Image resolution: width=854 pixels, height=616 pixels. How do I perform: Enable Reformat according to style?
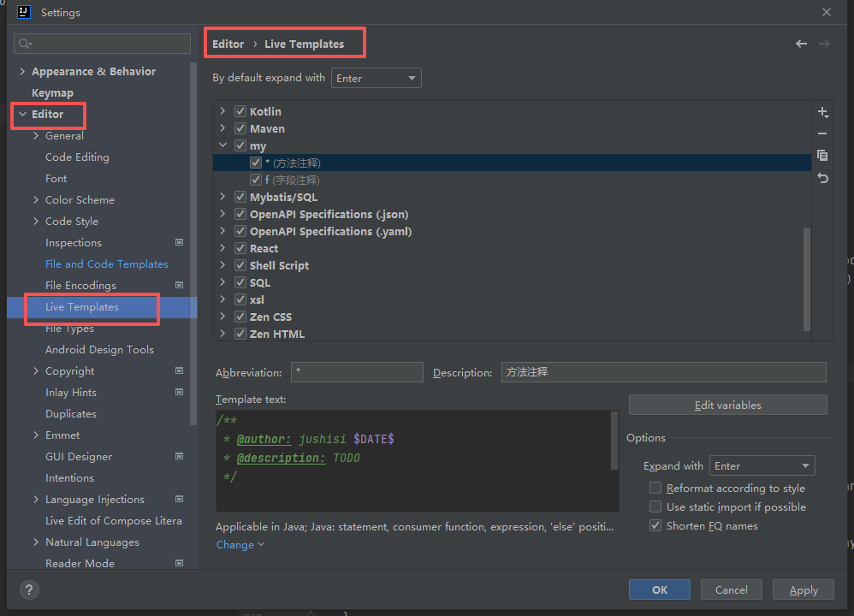[x=655, y=488]
